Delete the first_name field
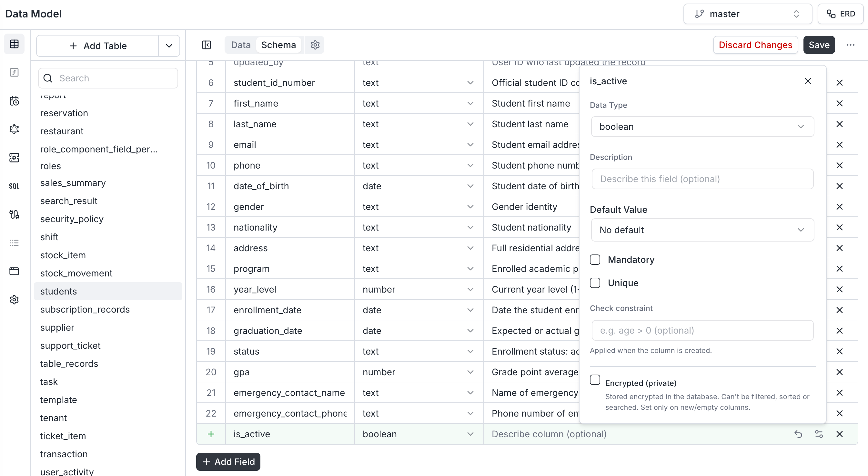Viewport: 868px width, 476px height. click(x=839, y=103)
